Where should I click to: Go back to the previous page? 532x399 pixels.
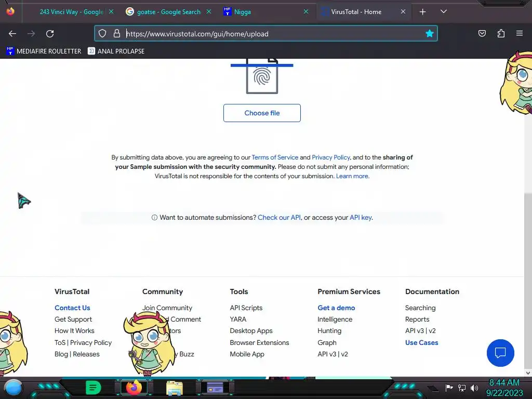[x=12, y=34]
